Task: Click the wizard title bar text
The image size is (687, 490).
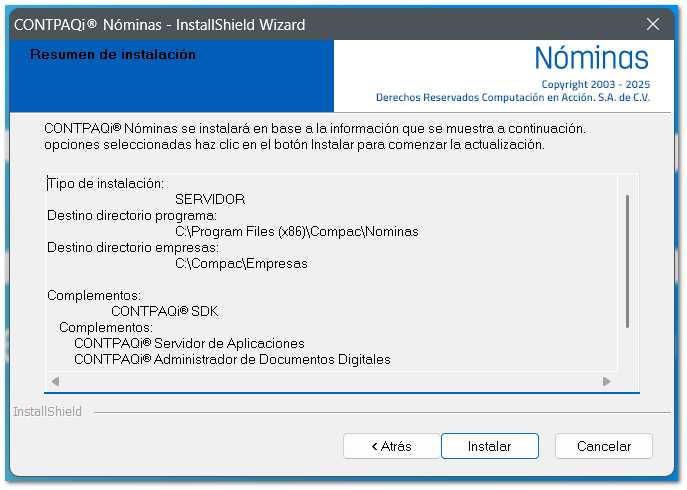Action: pos(161,24)
